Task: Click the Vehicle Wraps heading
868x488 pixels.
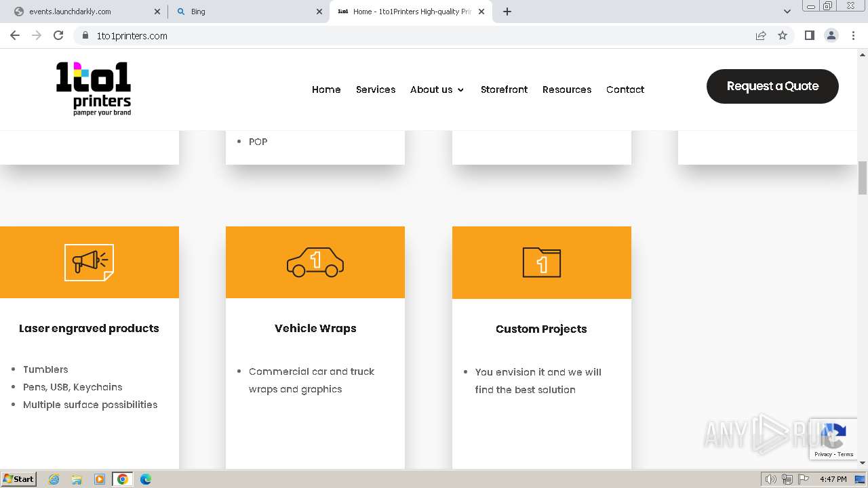Action: pos(315,328)
